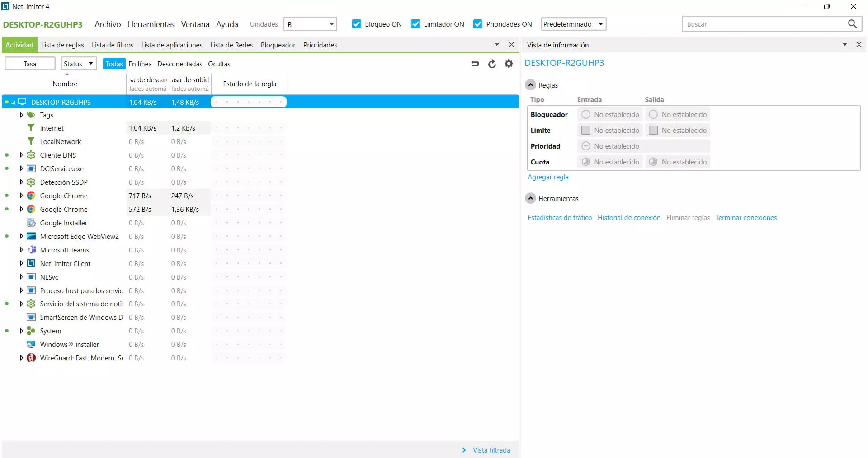Click the rule status dots for Cliente DNS
The width and height of the screenshot is (868, 458).
pyautogui.click(x=249, y=155)
